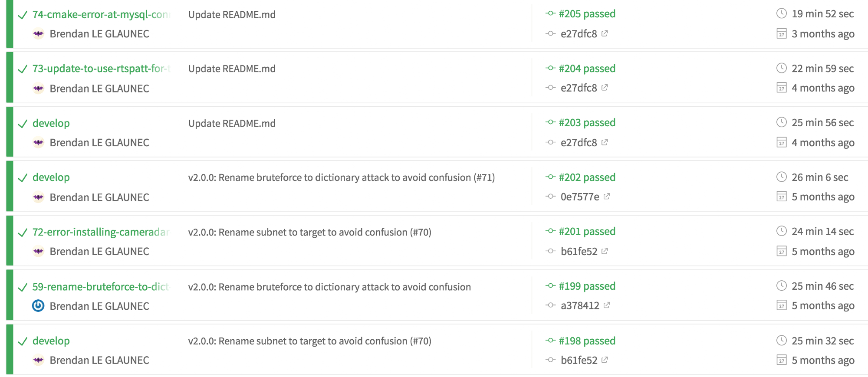Open the 72-error-installing-cameradar branch link

coord(101,232)
